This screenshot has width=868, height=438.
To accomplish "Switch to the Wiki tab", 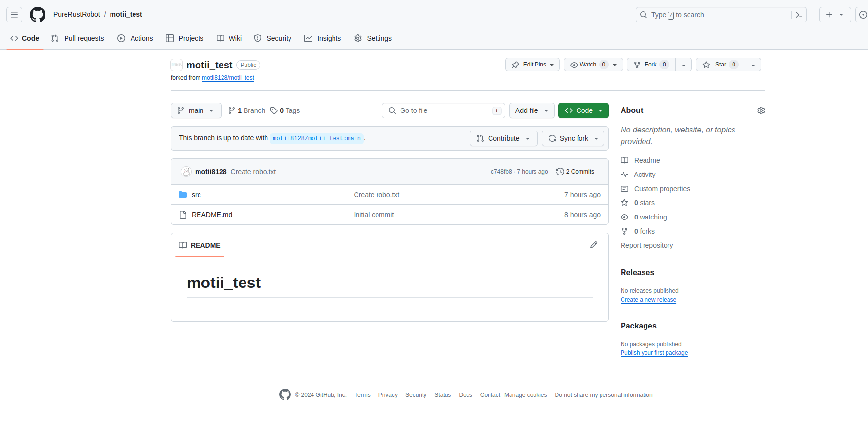I will coord(229,38).
